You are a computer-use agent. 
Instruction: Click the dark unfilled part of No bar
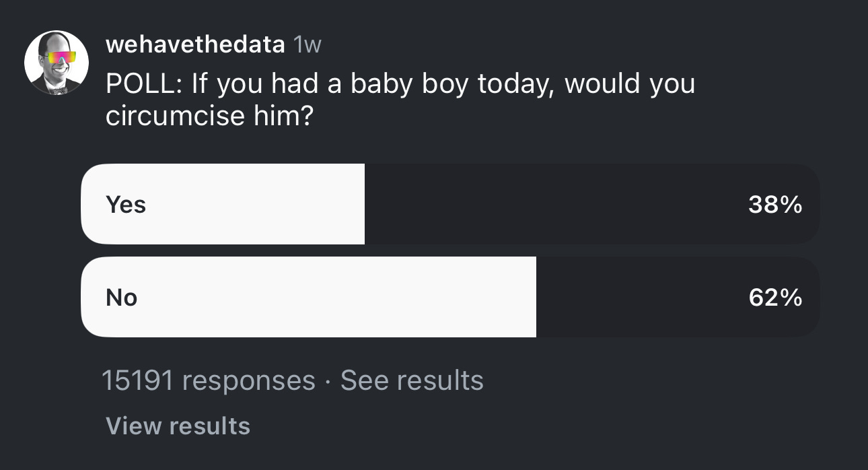tap(639, 297)
